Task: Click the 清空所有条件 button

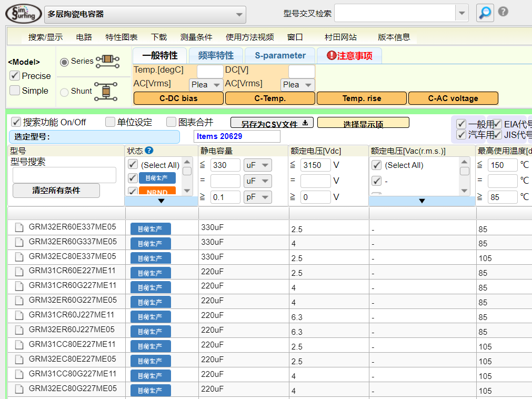Action: [56, 191]
